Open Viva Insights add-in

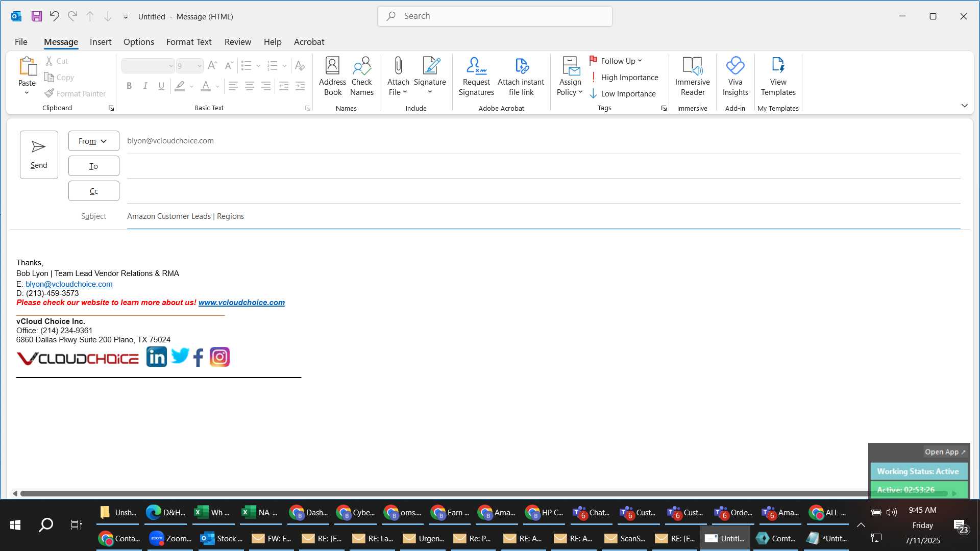click(x=735, y=76)
